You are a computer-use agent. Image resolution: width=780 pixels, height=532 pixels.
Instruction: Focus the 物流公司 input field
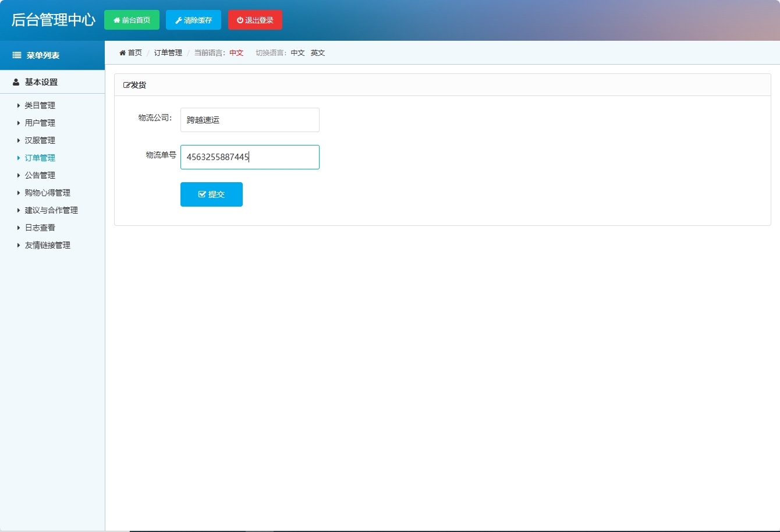pos(250,120)
